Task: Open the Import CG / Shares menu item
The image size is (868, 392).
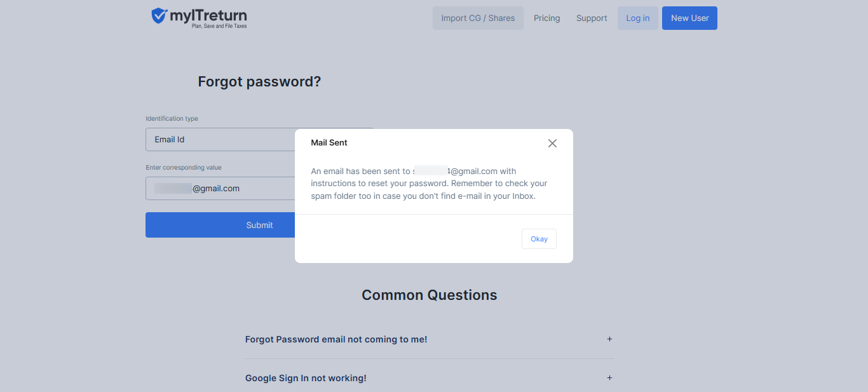Action: [x=478, y=18]
